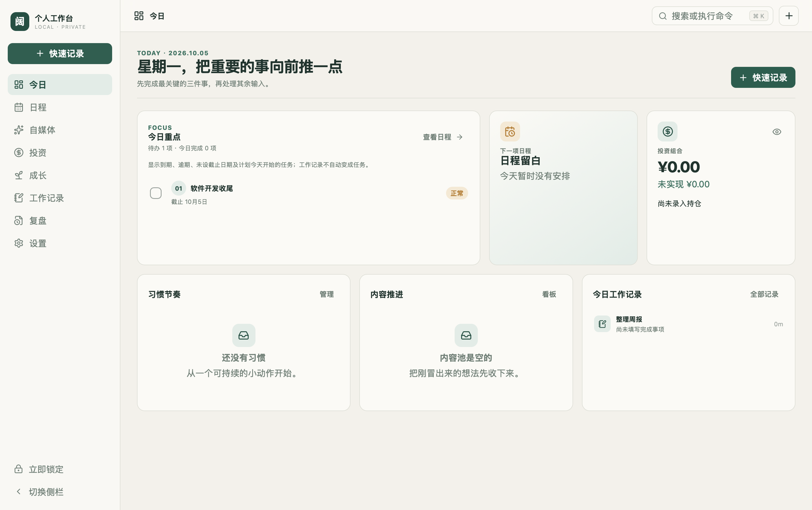812x510 pixels.
Task: Open 看板 in 内容推进 card
Action: [549, 294]
